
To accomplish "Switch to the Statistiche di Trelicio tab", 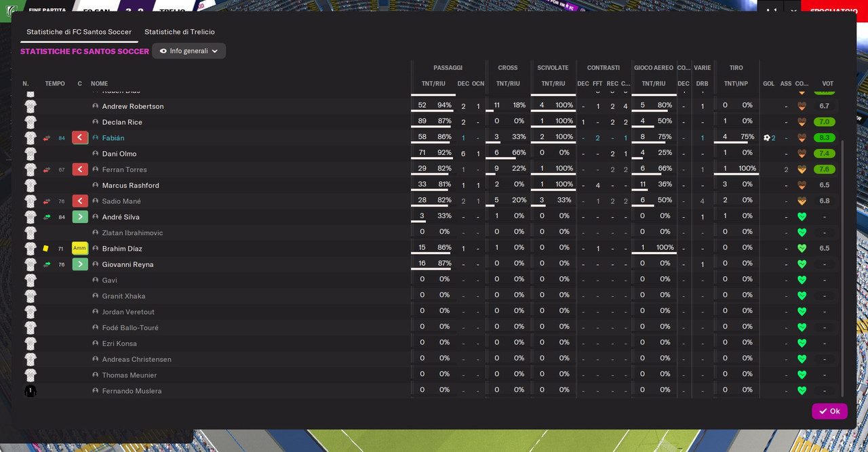I will tap(180, 32).
